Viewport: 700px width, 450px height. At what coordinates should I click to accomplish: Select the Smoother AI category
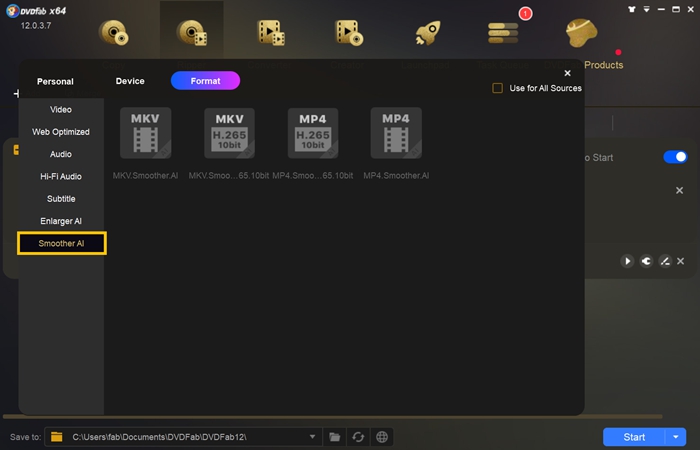[62, 243]
